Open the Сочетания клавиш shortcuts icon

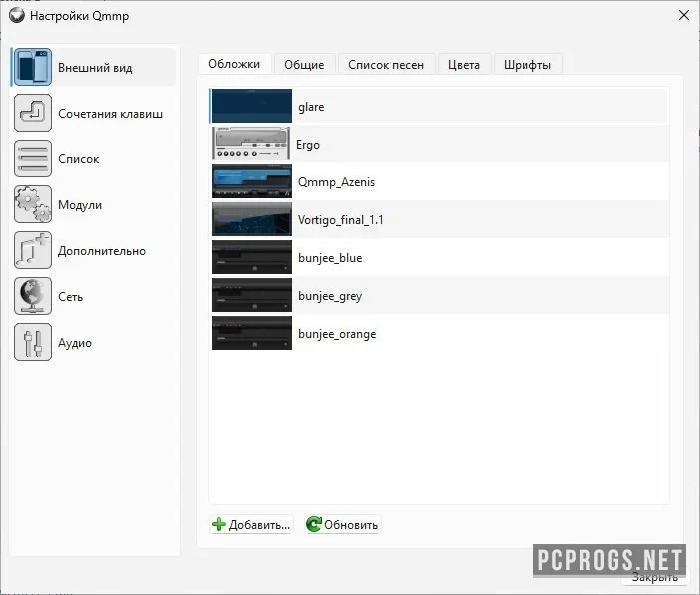33,113
